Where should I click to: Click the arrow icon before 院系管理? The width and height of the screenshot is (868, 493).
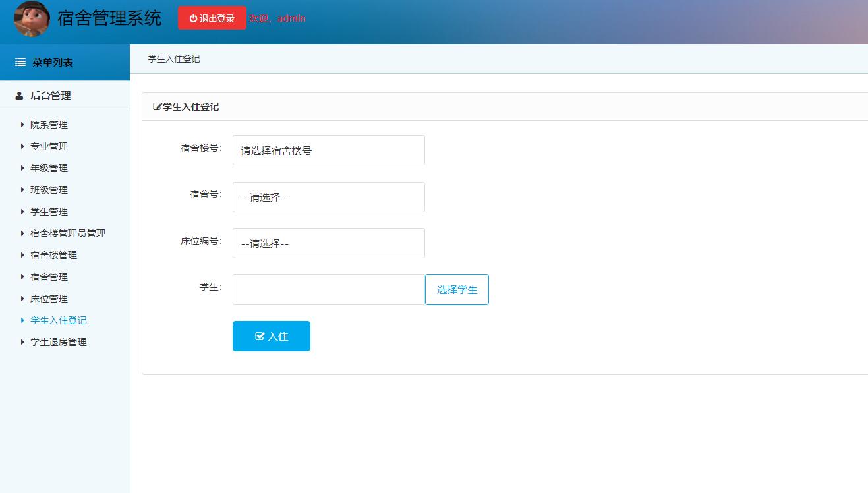tap(23, 125)
